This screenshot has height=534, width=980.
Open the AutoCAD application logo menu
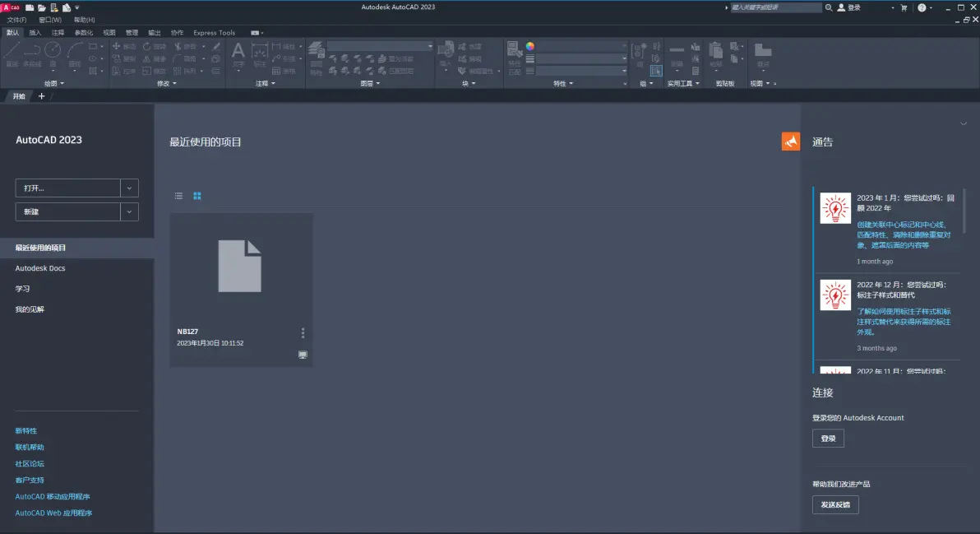click(10, 7)
